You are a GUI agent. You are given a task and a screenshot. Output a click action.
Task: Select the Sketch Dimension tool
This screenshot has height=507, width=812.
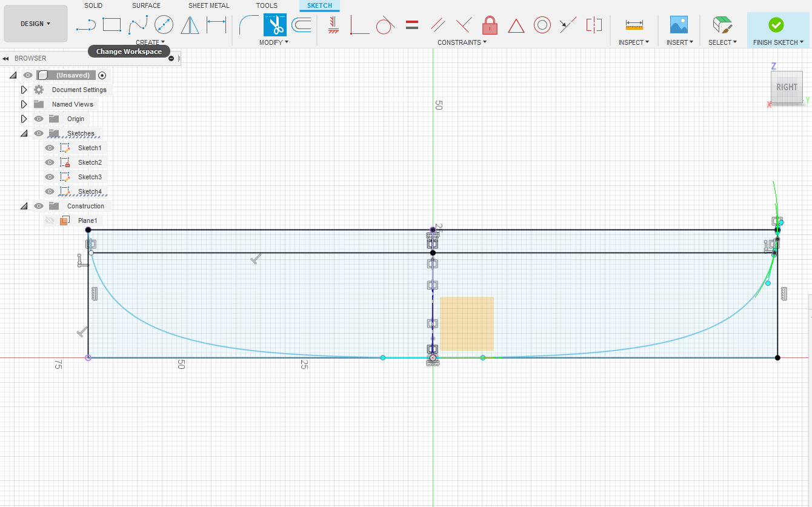[216, 25]
